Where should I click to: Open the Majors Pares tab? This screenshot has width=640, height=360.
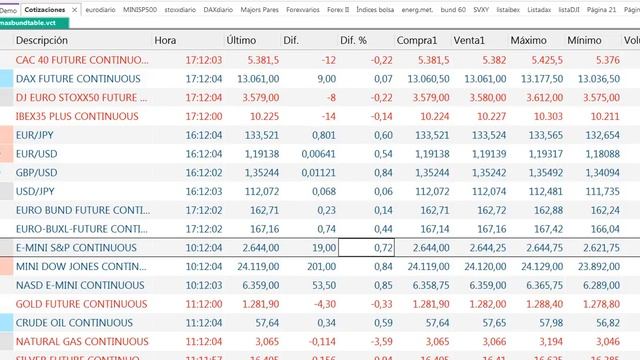coord(259,9)
